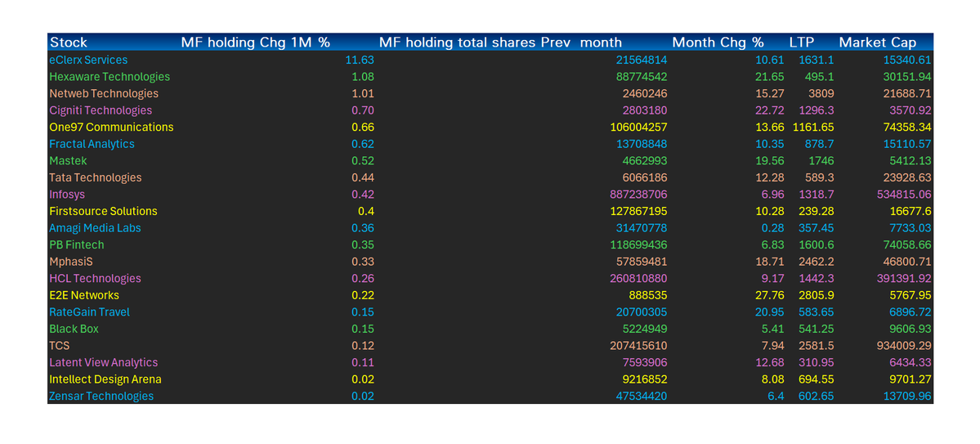980x444 pixels.
Task: Click RateGain Travel LTP 583.65
Action: click(x=817, y=312)
